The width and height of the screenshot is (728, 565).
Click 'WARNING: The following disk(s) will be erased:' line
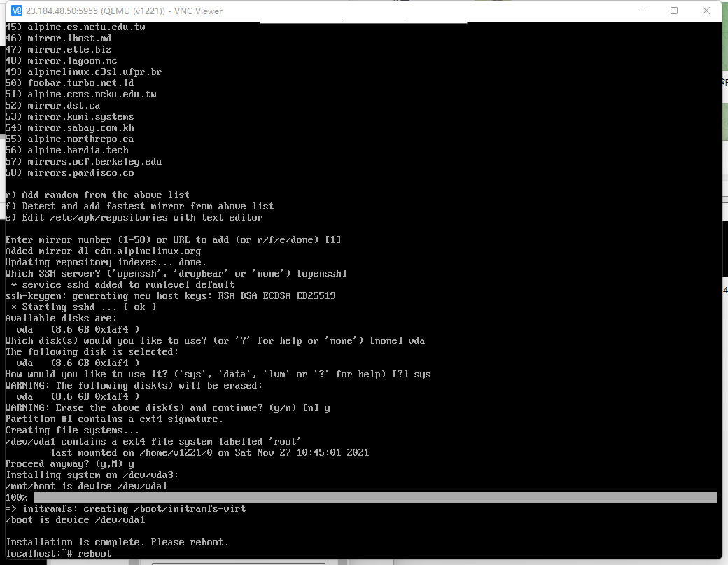134,385
